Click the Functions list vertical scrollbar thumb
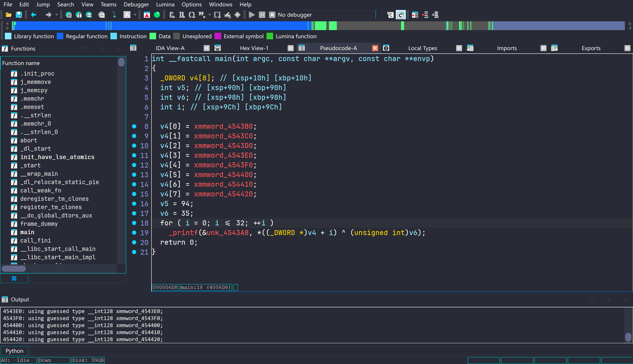The image size is (633, 364). [121, 62]
